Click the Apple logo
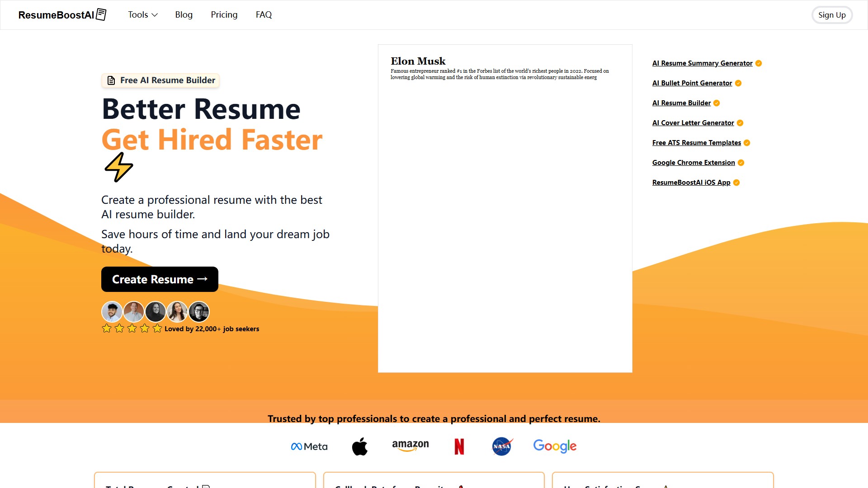 tap(360, 446)
